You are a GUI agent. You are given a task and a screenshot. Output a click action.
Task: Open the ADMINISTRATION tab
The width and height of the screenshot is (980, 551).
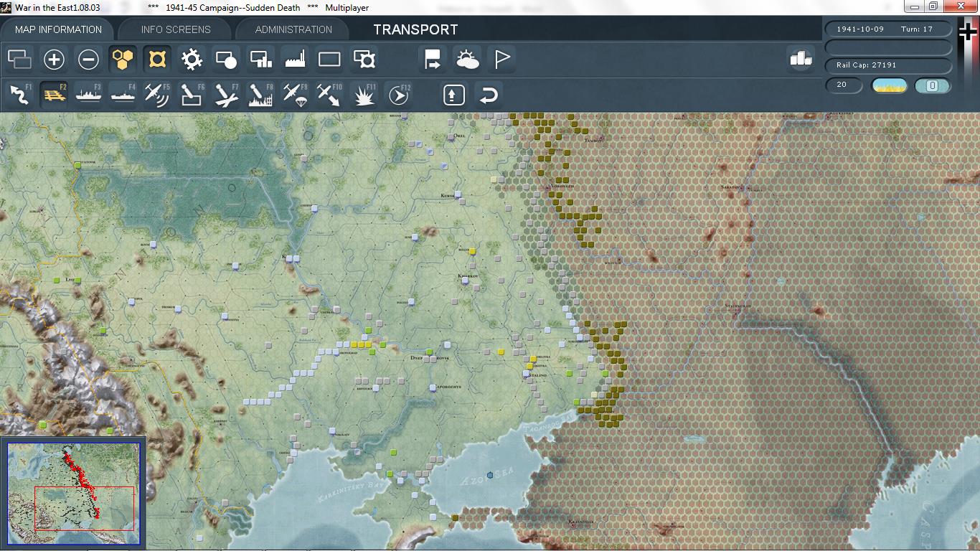coord(293,29)
